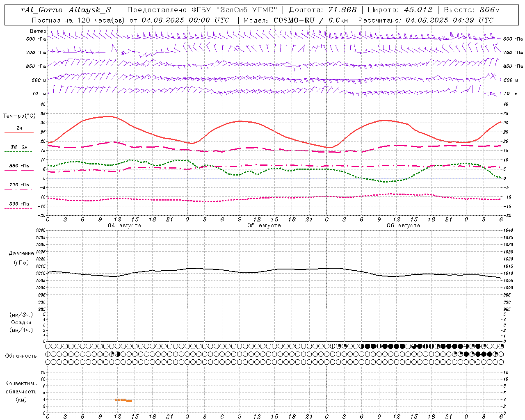Image resolution: width=525 pixels, height=420 pixels.
Task: Click the Осадки precipitation panel label
Action: (21, 322)
